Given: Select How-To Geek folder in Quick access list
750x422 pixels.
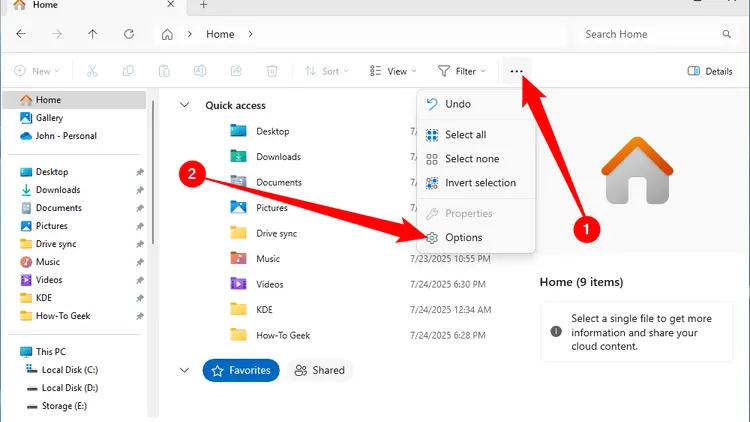Looking at the screenshot, I should click(271, 335).
